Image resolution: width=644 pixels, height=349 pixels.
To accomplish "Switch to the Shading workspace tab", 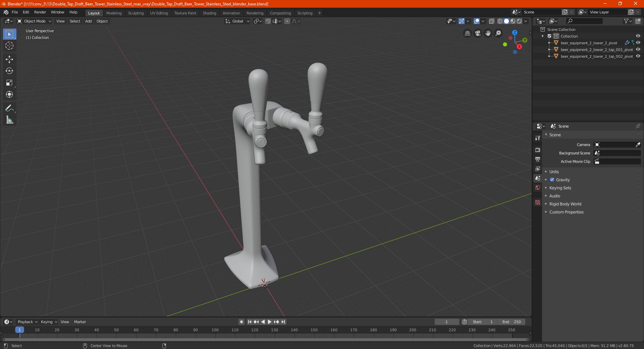I will tap(209, 13).
